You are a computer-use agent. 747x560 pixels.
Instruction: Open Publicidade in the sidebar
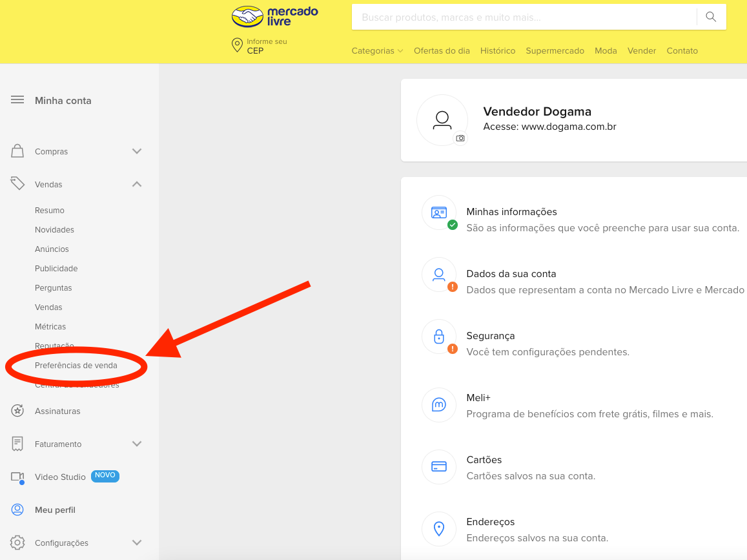(56, 268)
